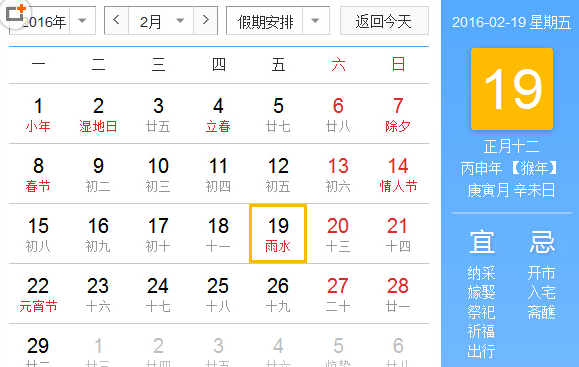
Task: Select February 7 除夕
Action: click(x=398, y=114)
